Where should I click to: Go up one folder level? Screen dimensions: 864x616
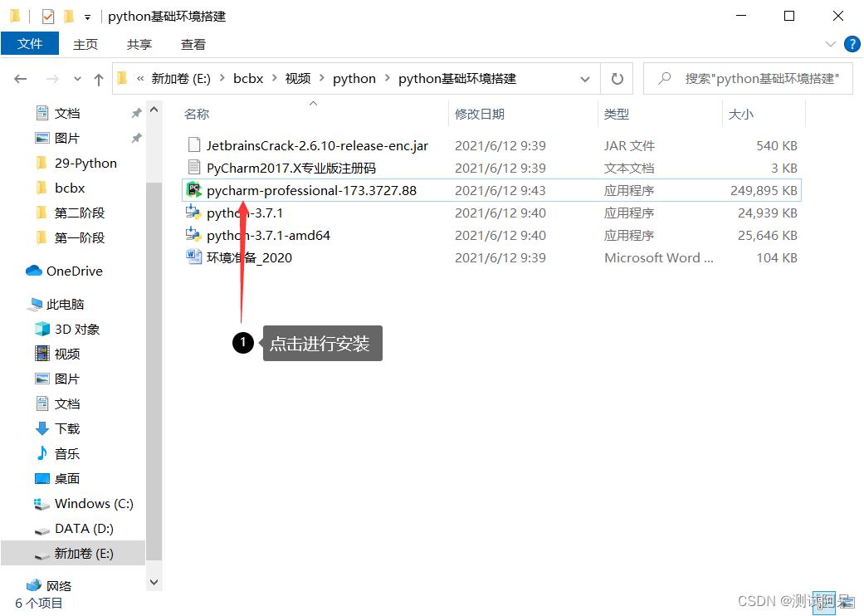point(99,80)
